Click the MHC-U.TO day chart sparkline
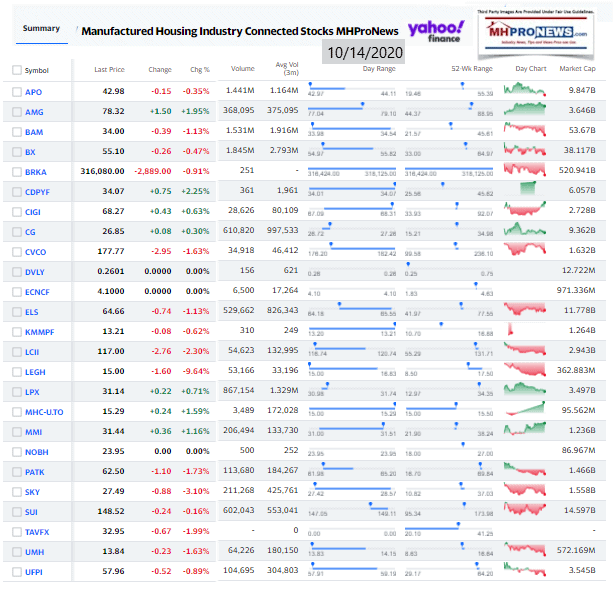 pos(525,410)
